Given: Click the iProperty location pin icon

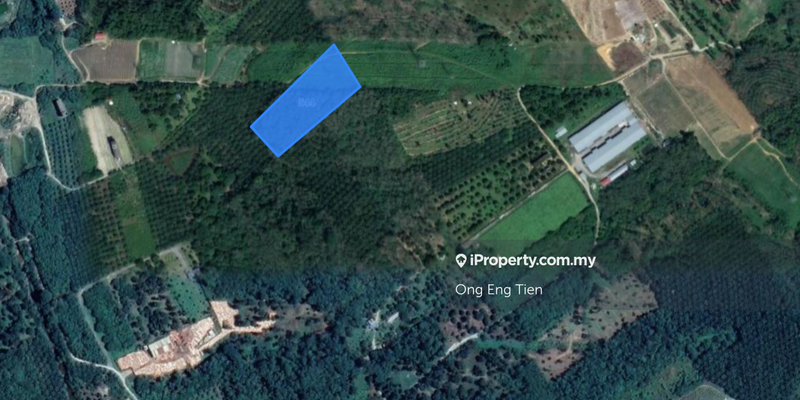Looking at the screenshot, I should pyautogui.click(x=461, y=261).
